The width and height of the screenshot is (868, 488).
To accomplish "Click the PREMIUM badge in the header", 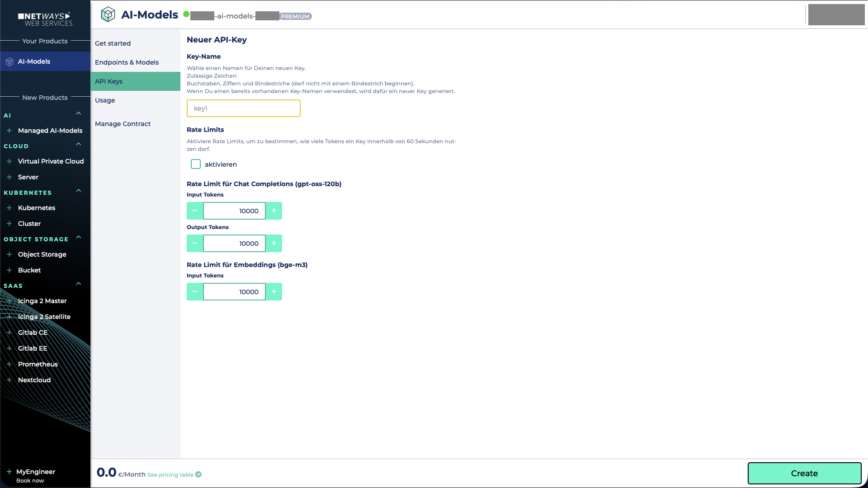I will tap(295, 16).
